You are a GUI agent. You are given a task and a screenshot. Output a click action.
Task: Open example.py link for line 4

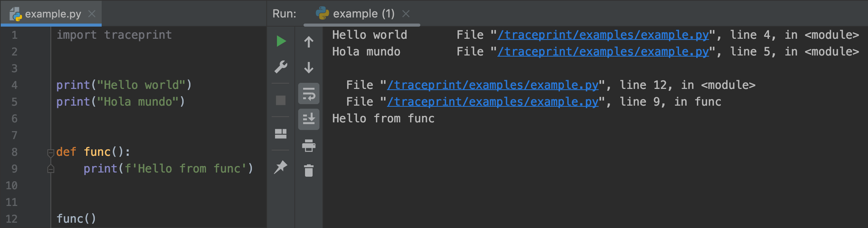603,35
